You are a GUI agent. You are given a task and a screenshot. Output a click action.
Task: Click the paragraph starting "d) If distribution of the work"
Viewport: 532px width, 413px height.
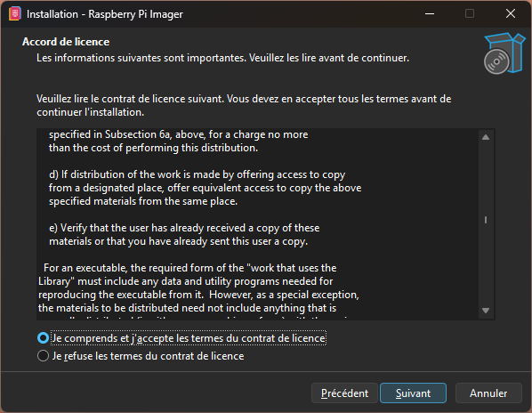click(x=205, y=188)
